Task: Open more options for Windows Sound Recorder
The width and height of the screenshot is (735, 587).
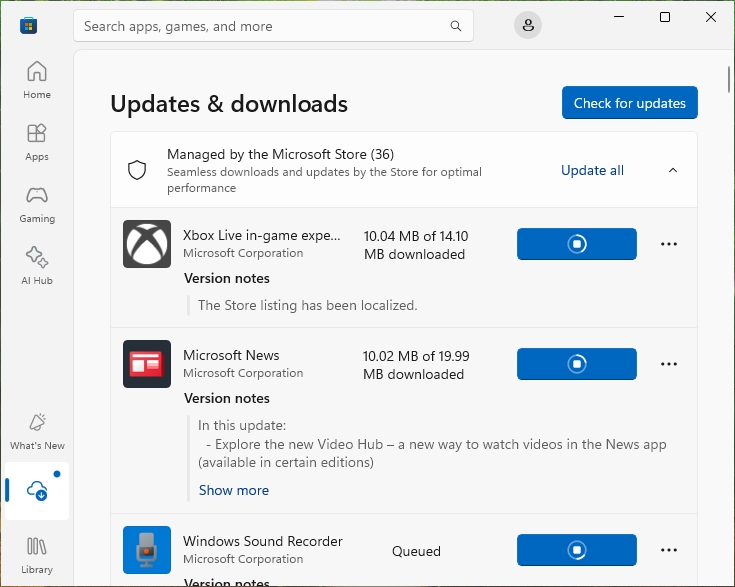Action: (668, 549)
